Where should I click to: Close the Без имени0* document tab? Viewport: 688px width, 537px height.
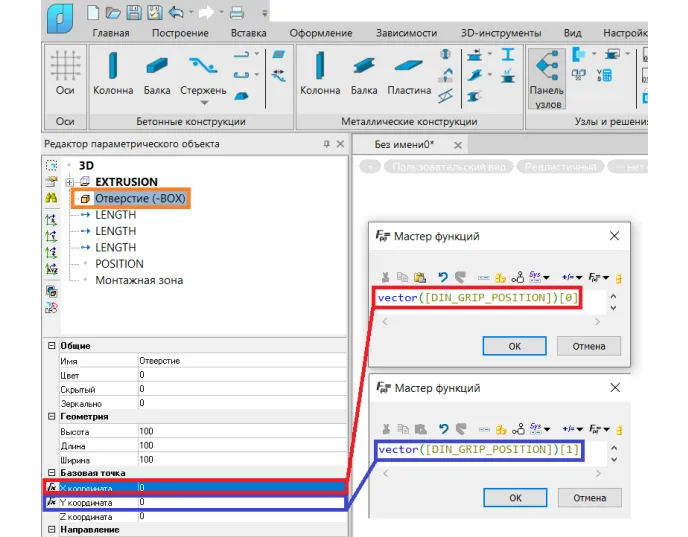(458, 145)
